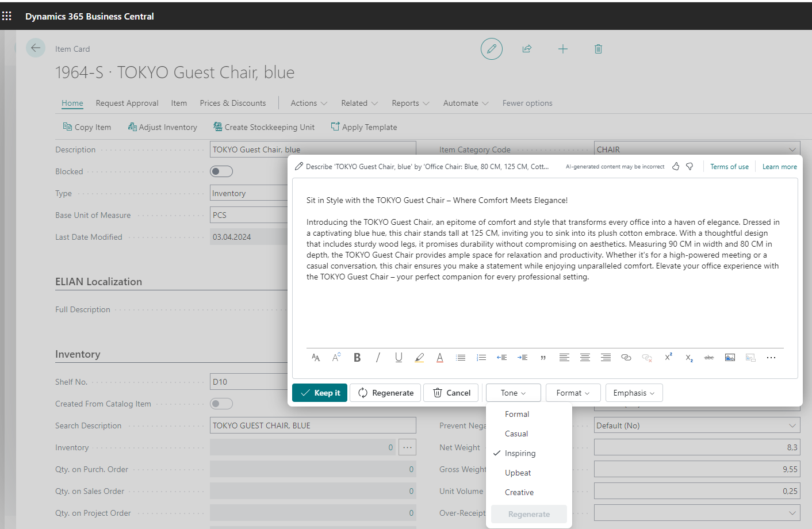
Task: Click the delete trash icon
Action: (x=598, y=49)
